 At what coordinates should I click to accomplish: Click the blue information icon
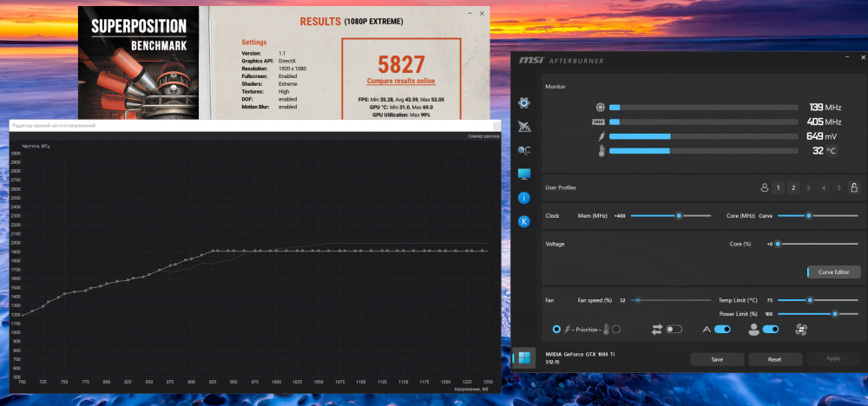(x=524, y=198)
